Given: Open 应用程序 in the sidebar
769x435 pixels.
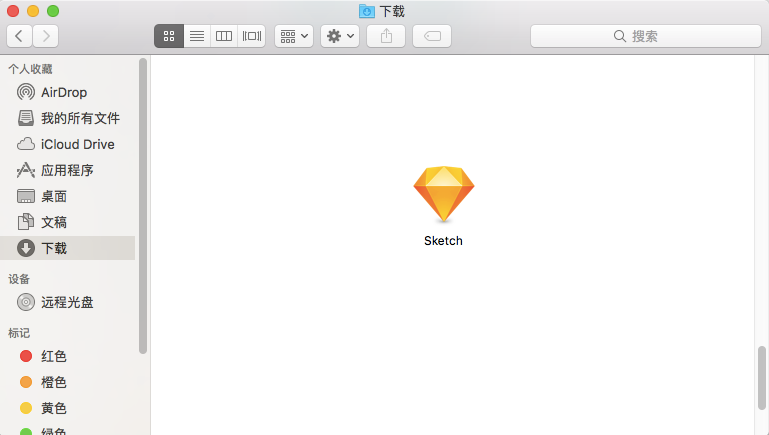Looking at the screenshot, I should (x=69, y=170).
